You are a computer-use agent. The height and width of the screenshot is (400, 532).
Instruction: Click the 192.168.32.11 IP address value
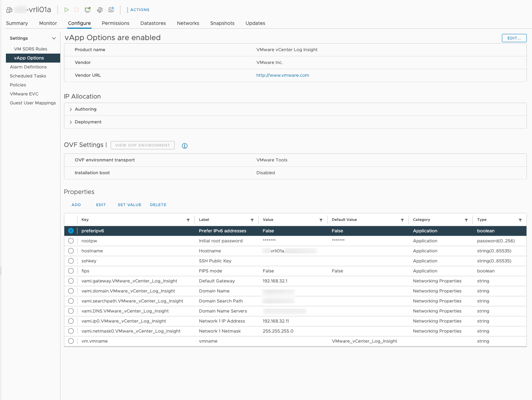coord(276,321)
